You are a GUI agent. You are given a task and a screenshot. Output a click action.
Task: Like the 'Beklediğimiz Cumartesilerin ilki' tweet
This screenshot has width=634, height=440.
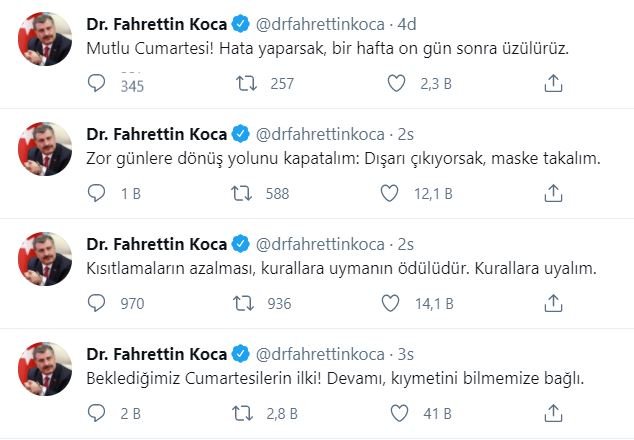(x=398, y=412)
